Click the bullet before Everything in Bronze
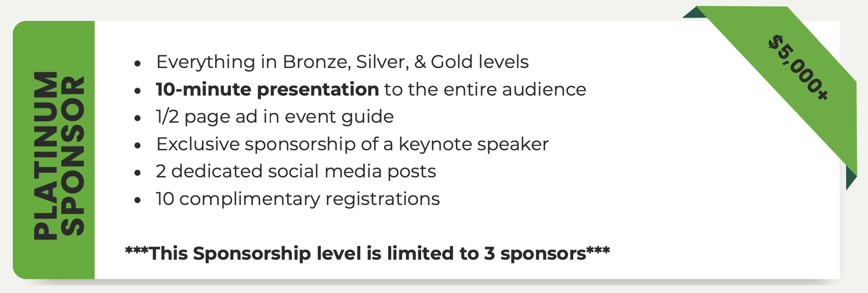 [137, 63]
